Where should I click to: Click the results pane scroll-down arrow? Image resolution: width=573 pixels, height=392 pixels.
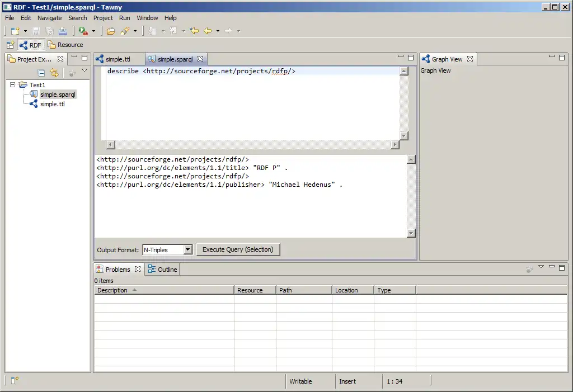[x=411, y=233]
